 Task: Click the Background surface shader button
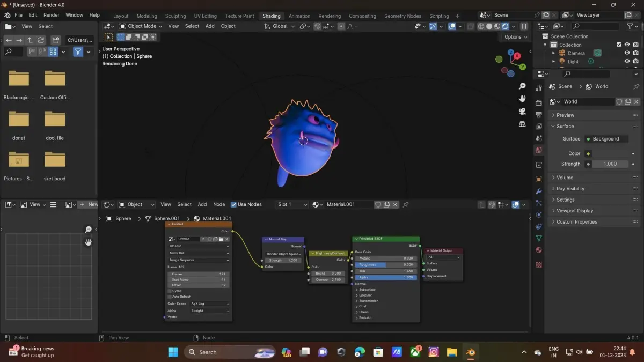pos(606,139)
